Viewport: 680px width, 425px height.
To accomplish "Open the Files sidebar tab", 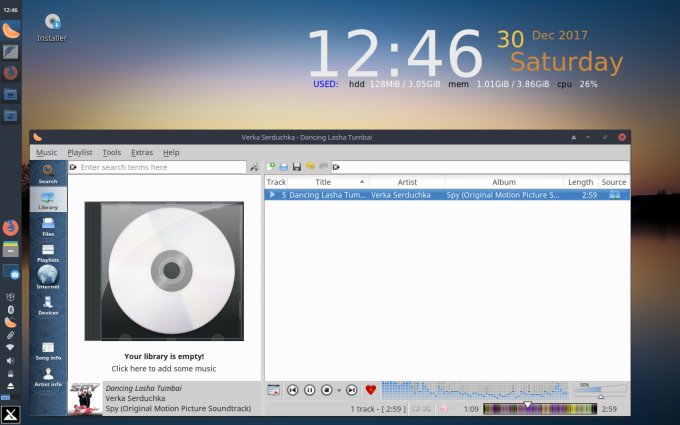I will (x=48, y=227).
